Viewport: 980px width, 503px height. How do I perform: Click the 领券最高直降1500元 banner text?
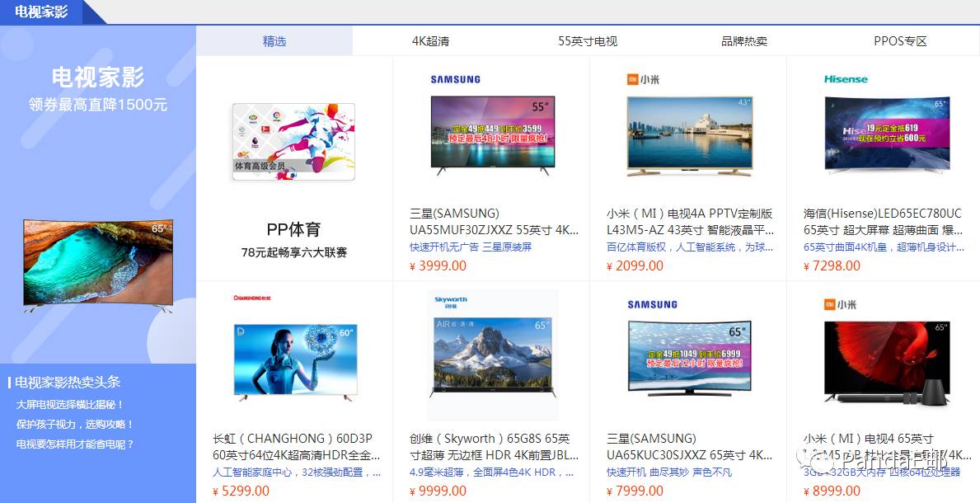98,105
